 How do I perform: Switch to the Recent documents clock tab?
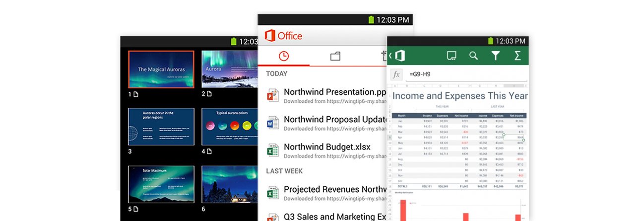(x=284, y=56)
